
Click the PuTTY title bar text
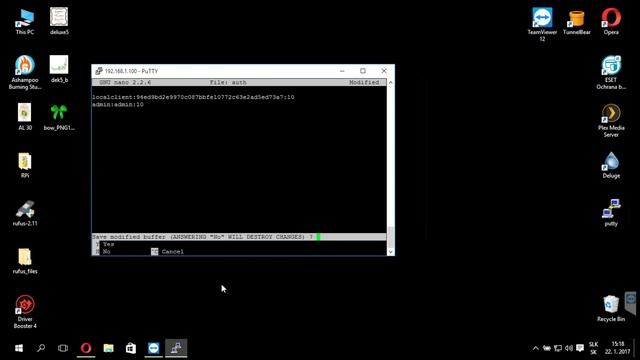pyautogui.click(x=131, y=71)
